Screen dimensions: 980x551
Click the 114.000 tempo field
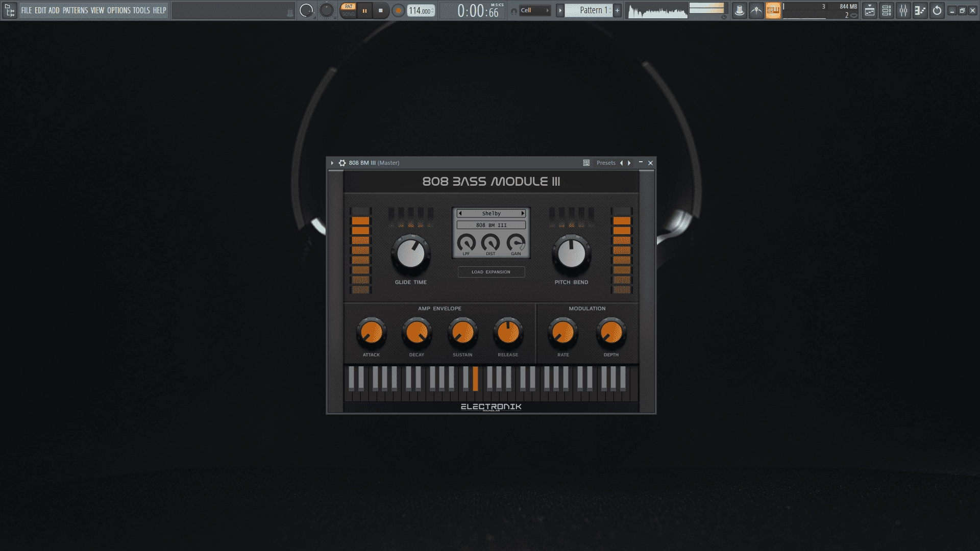[x=421, y=11]
